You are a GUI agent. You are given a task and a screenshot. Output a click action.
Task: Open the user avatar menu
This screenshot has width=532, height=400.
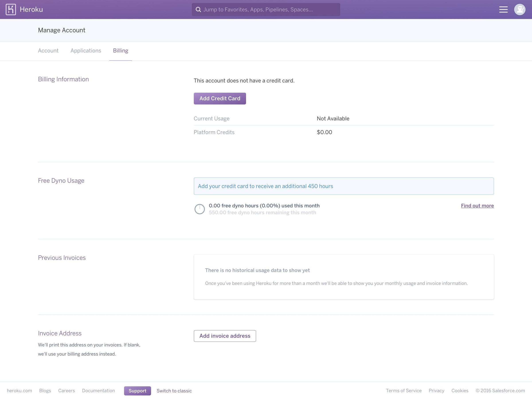pyautogui.click(x=520, y=9)
